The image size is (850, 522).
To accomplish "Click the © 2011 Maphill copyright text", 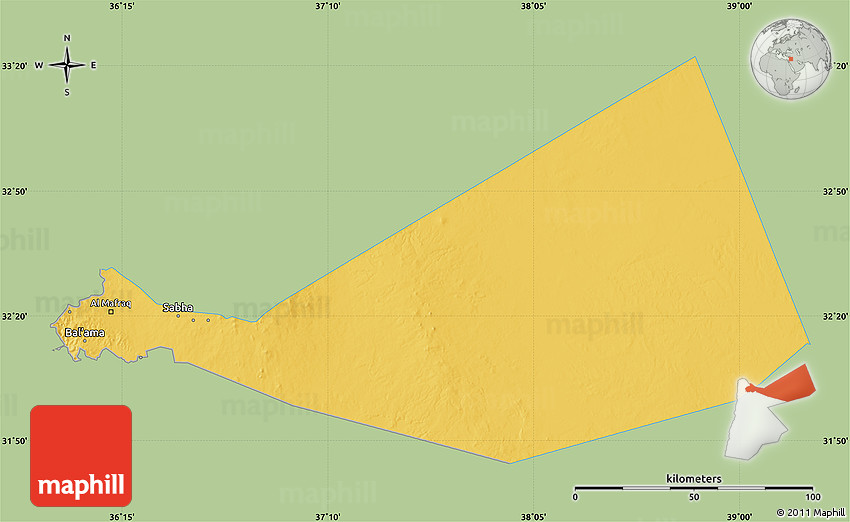I will (x=810, y=512).
